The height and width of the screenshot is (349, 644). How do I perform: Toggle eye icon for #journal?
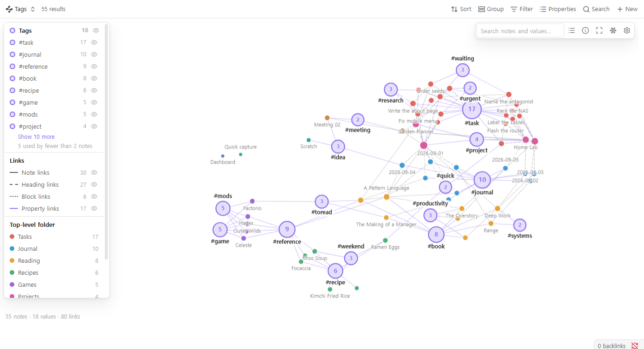(x=94, y=54)
